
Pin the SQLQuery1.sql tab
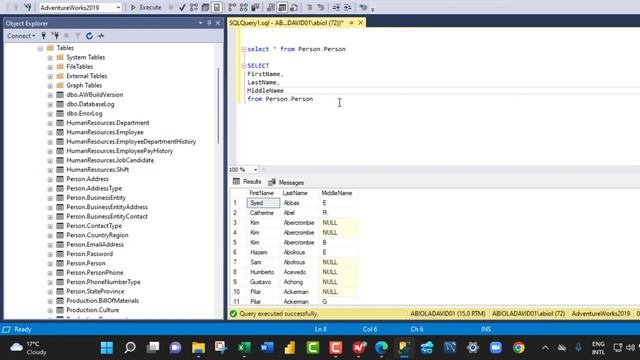point(351,23)
